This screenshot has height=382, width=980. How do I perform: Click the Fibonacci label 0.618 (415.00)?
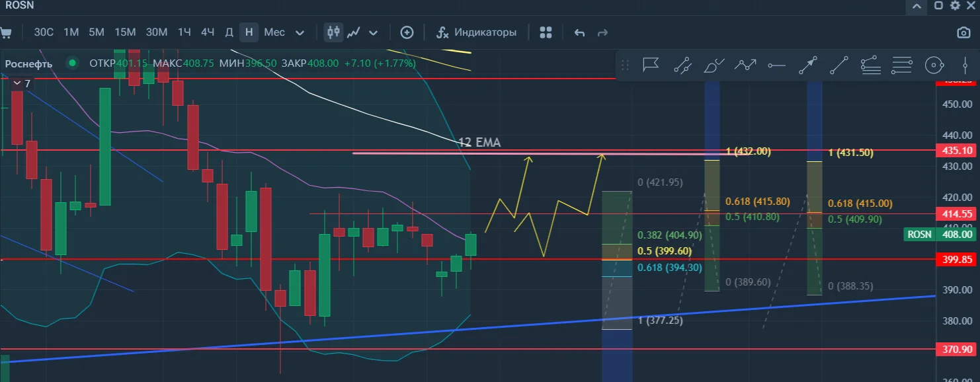(x=860, y=204)
